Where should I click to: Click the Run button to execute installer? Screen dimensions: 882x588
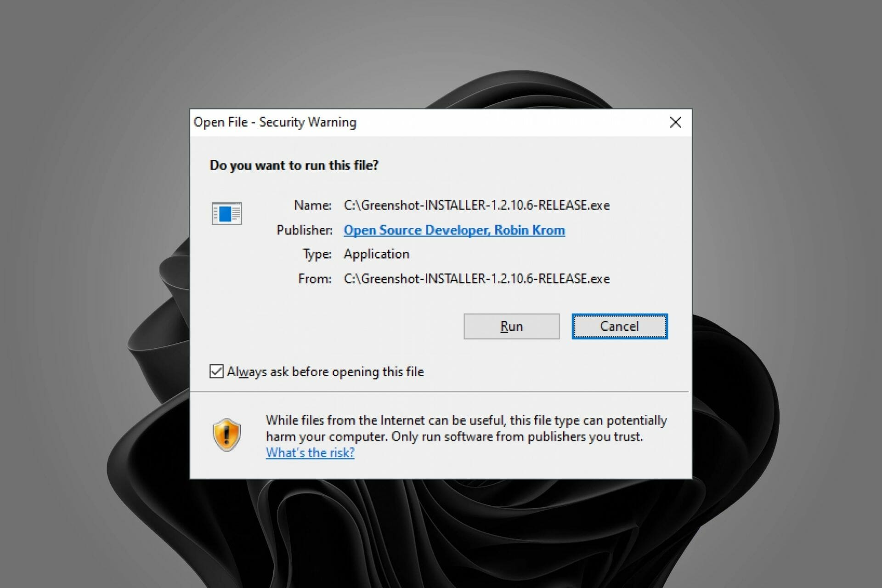point(510,327)
